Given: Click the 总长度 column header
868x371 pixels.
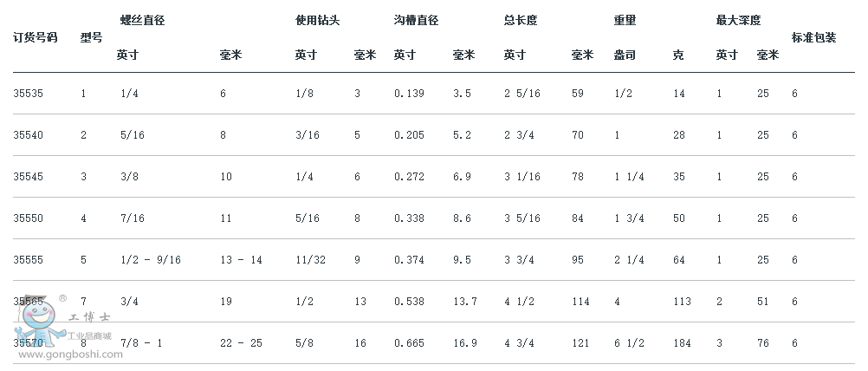Looking at the screenshot, I should 521,21.
